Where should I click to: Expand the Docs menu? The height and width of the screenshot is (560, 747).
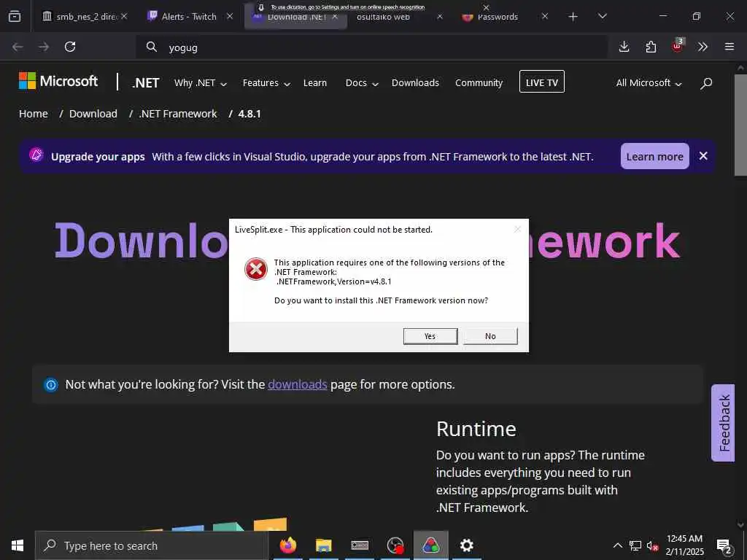point(362,83)
